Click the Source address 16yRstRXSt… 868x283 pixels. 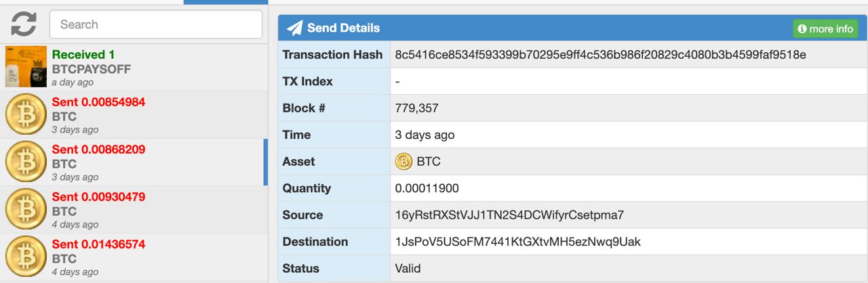[x=509, y=215]
